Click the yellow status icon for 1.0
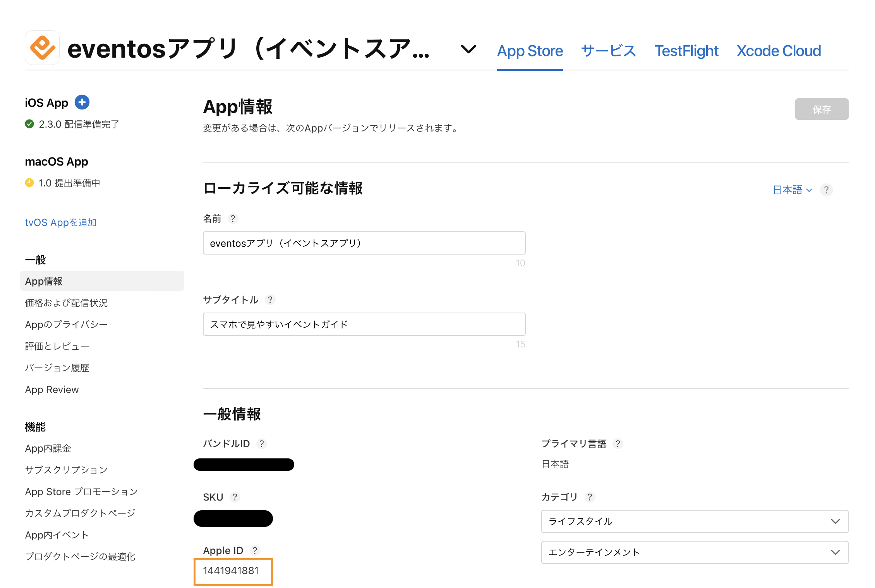This screenshot has width=875, height=588. pyautogui.click(x=29, y=183)
